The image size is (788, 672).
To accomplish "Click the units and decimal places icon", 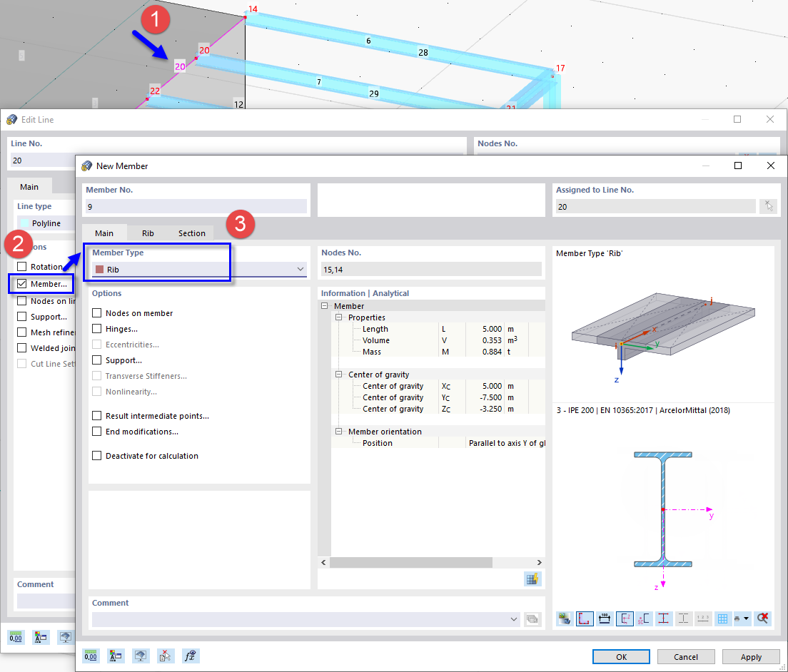I will pos(91,656).
